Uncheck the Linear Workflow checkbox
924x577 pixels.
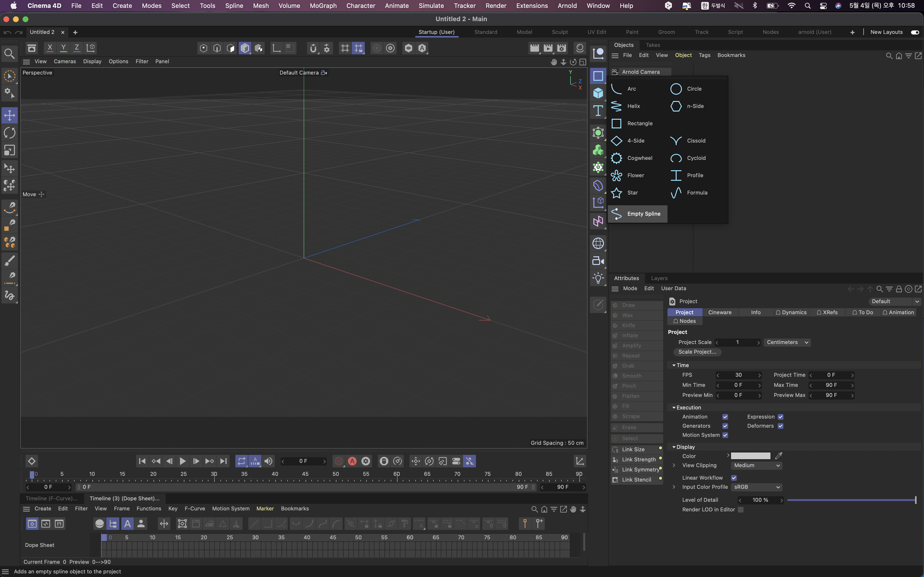pyautogui.click(x=733, y=478)
